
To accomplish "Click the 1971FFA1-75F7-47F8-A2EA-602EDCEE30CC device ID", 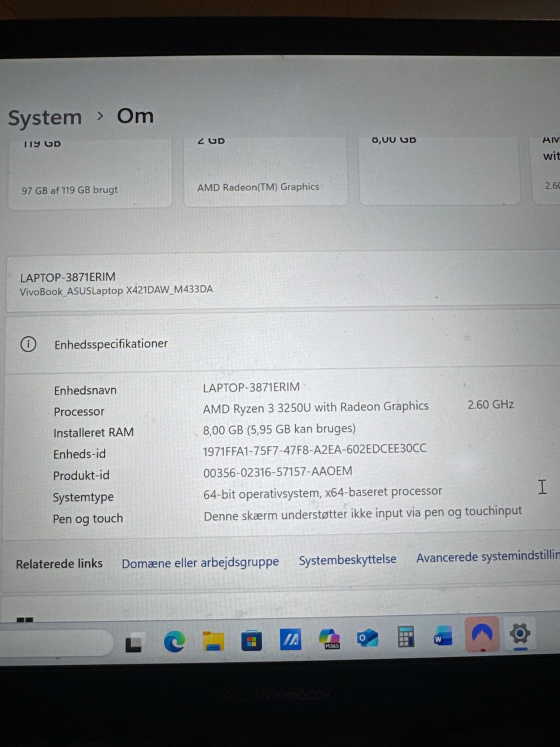I will coord(314,450).
